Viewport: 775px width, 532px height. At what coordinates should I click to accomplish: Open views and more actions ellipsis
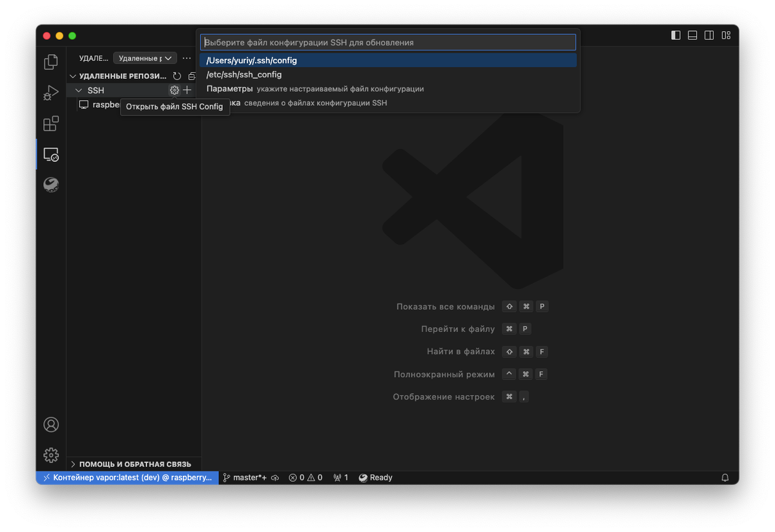pos(187,58)
